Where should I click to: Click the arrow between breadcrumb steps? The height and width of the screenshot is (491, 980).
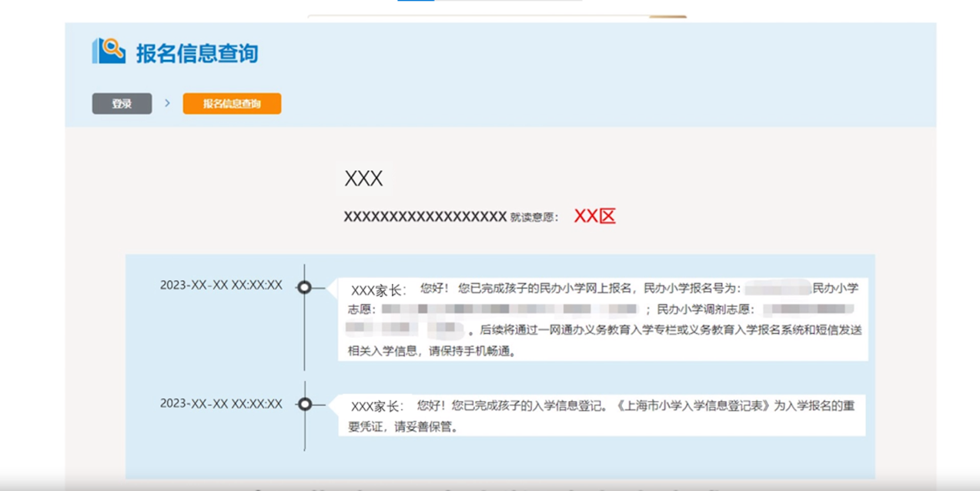point(167,103)
